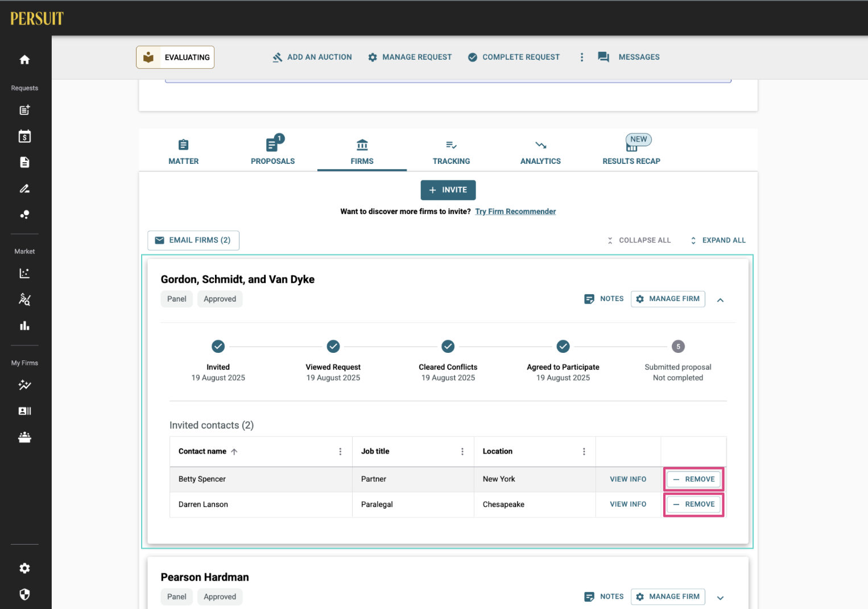The width and height of the screenshot is (868, 609).
Task: Open Notes for Pearson Hardman
Action: tap(604, 596)
